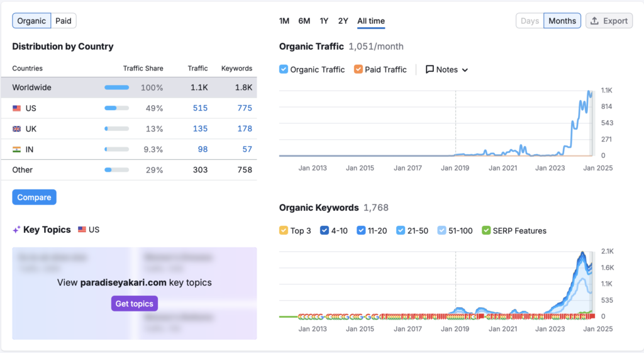Click the Notes speech bubble icon
The image size is (644, 353).
coord(430,70)
